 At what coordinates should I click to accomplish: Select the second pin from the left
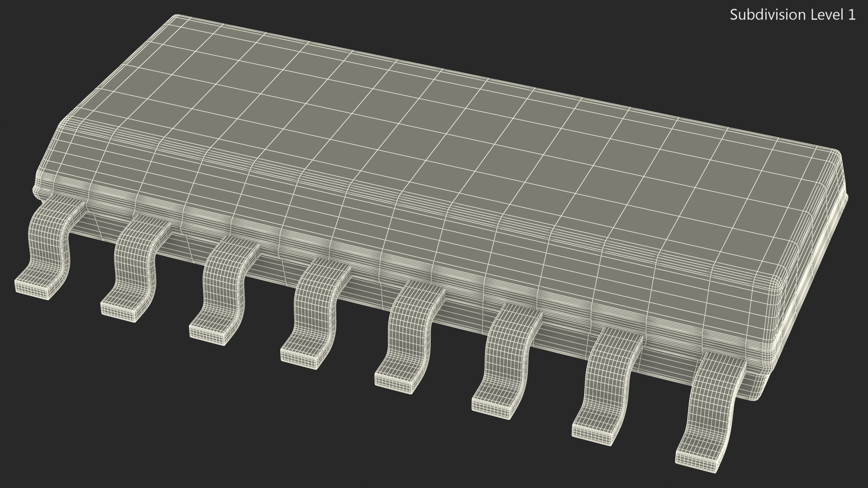click(x=135, y=262)
